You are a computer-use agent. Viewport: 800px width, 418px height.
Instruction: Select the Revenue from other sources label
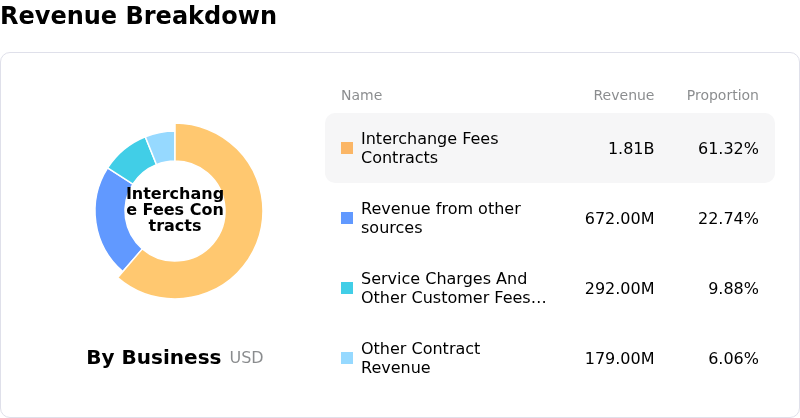tap(440, 218)
